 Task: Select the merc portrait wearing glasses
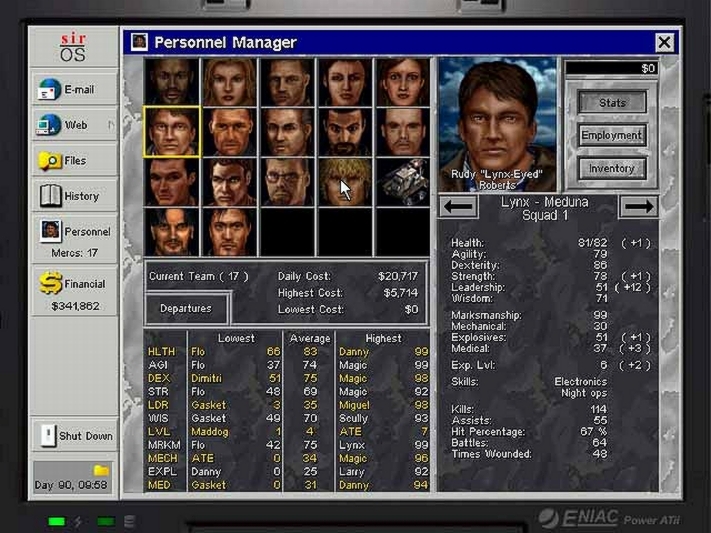tap(287, 181)
